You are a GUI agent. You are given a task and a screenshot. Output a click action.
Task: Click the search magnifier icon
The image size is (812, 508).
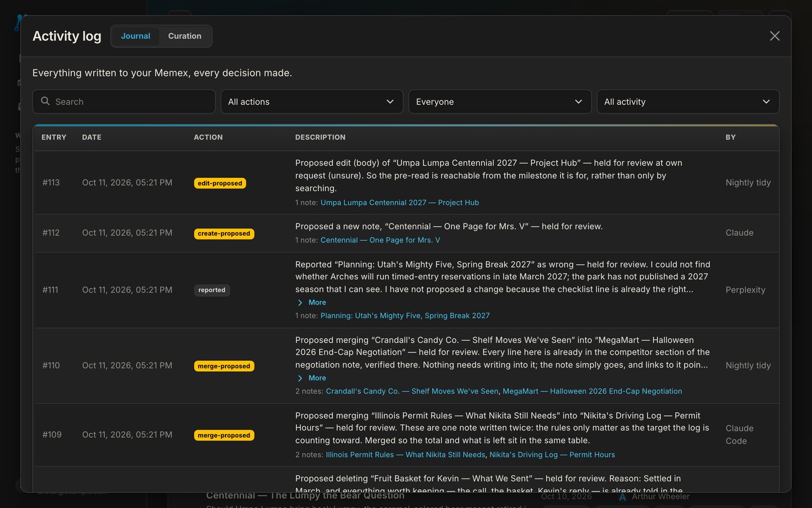click(x=46, y=101)
